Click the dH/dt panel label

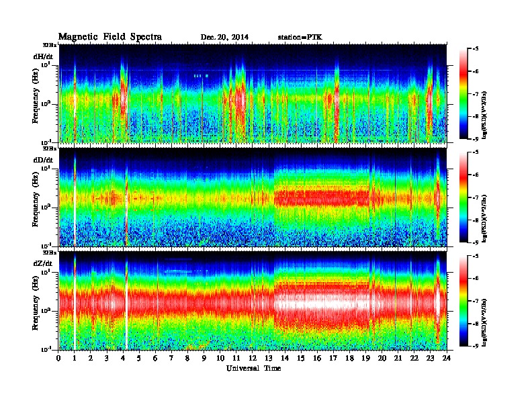[43, 56]
